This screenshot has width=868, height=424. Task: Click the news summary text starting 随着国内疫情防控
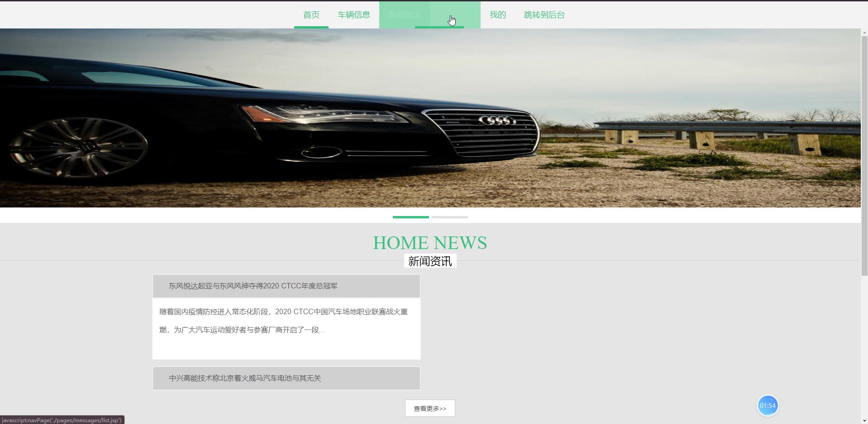pyautogui.click(x=284, y=321)
